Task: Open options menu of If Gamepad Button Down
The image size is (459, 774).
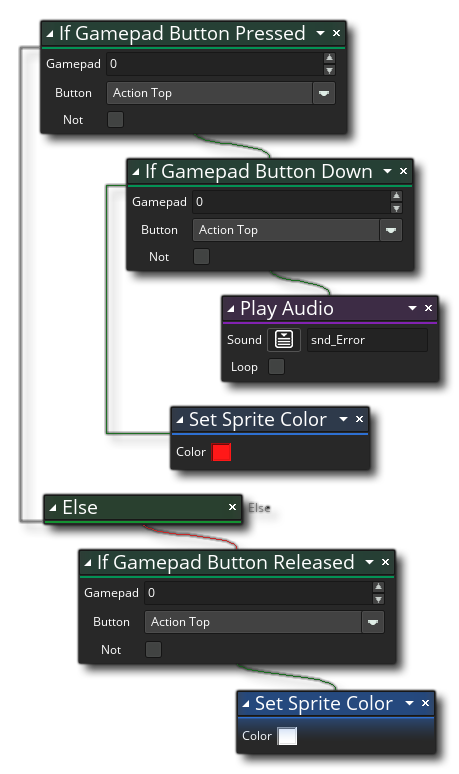Action: [387, 171]
